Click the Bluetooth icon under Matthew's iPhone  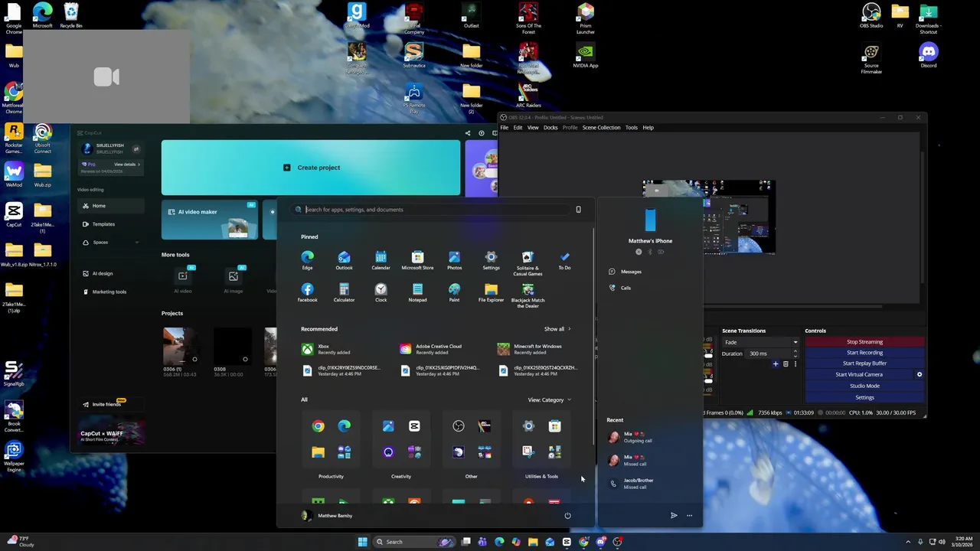coord(650,252)
